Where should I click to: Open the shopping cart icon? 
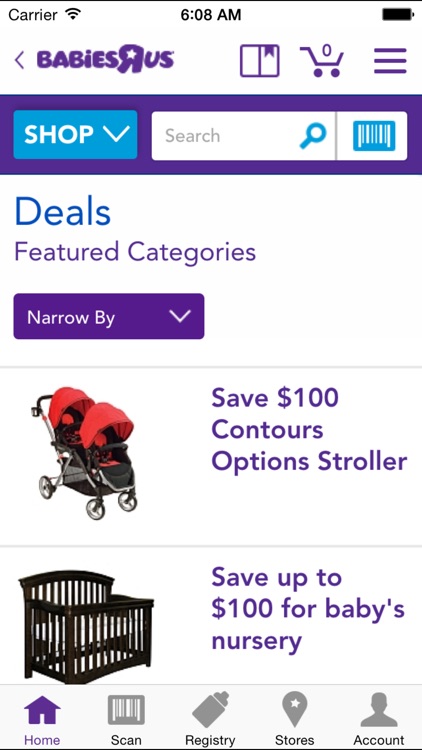[x=322, y=61]
